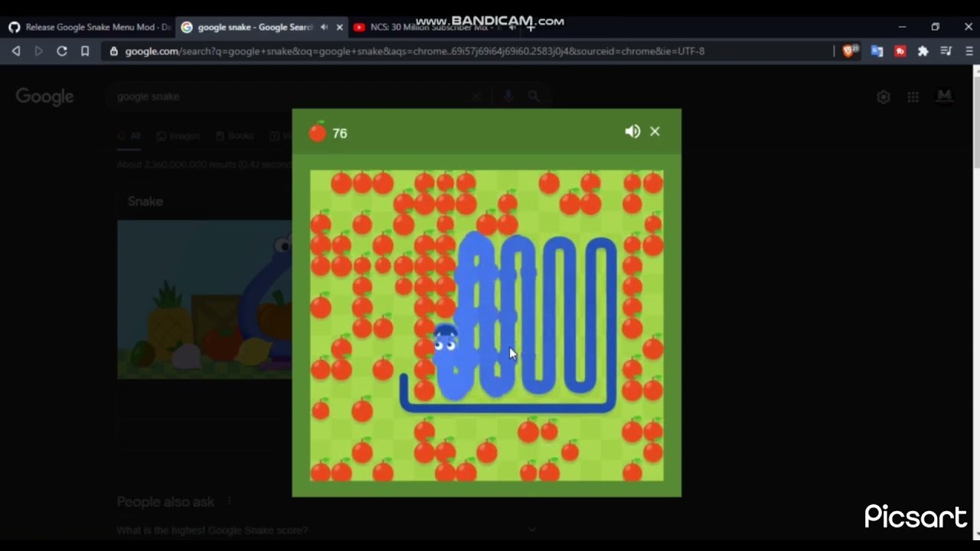Restore down the browser window
The height and width of the screenshot is (551, 980).
coord(935,27)
